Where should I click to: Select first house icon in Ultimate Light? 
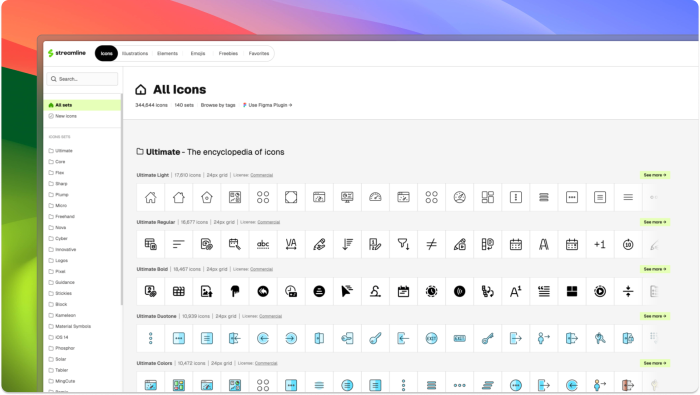150,197
